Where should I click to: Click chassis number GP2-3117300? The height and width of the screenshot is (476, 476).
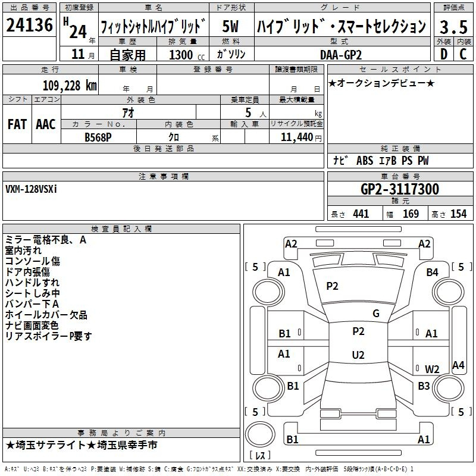400,190
